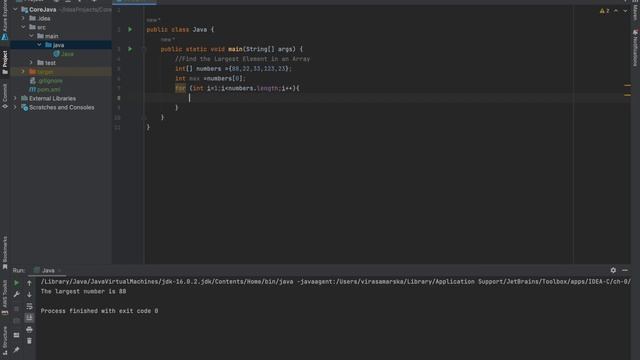Toggle soft-wrap in the Run console
The image size is (640, 360).
coord(29,306)
